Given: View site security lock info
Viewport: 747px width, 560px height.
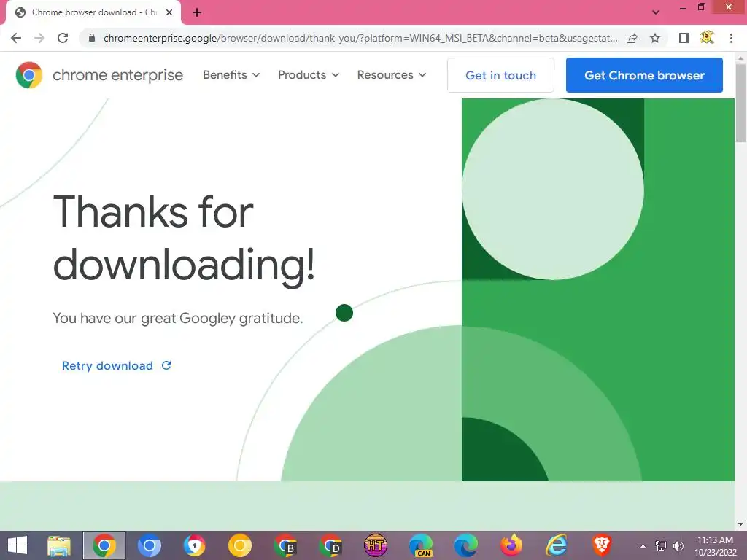Looking at the screenshot, I should click(x=92, y=38).
